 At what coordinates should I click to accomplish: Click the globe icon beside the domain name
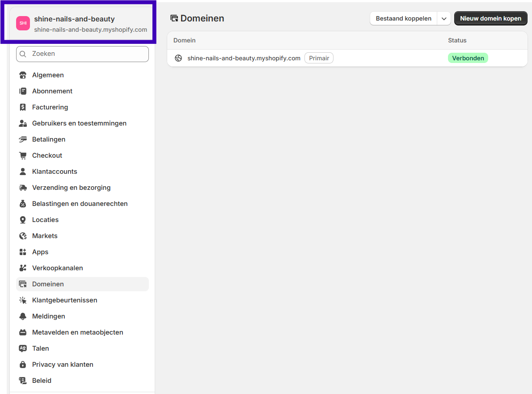coord(178,58)
